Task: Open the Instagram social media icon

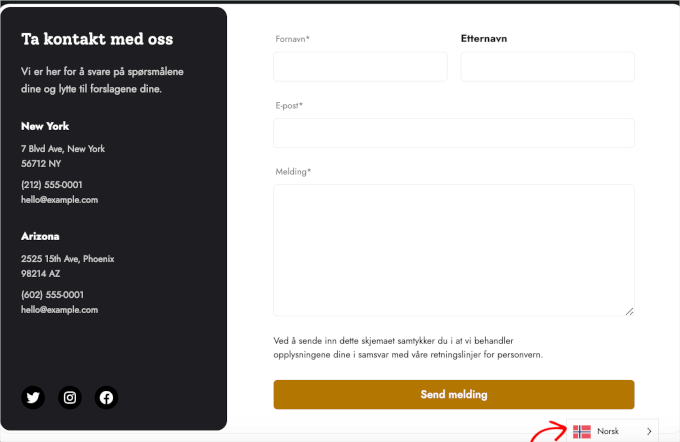Action: point(70,397)
